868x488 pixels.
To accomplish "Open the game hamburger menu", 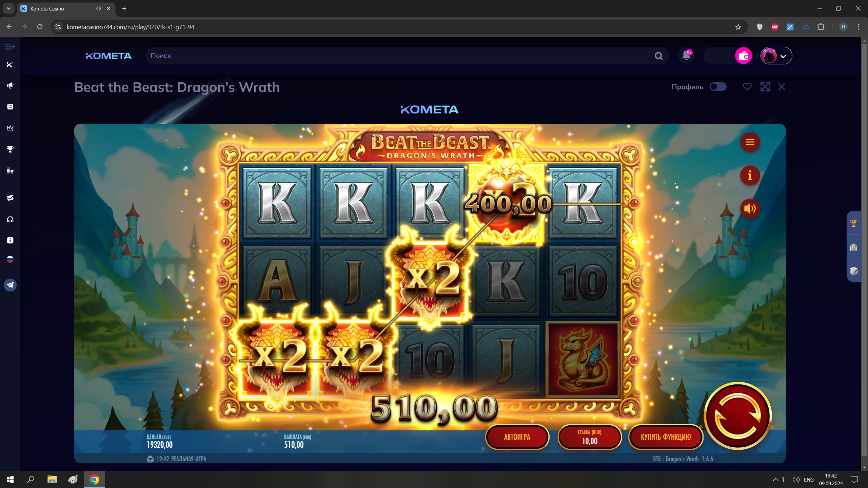I will pos(750,142).
